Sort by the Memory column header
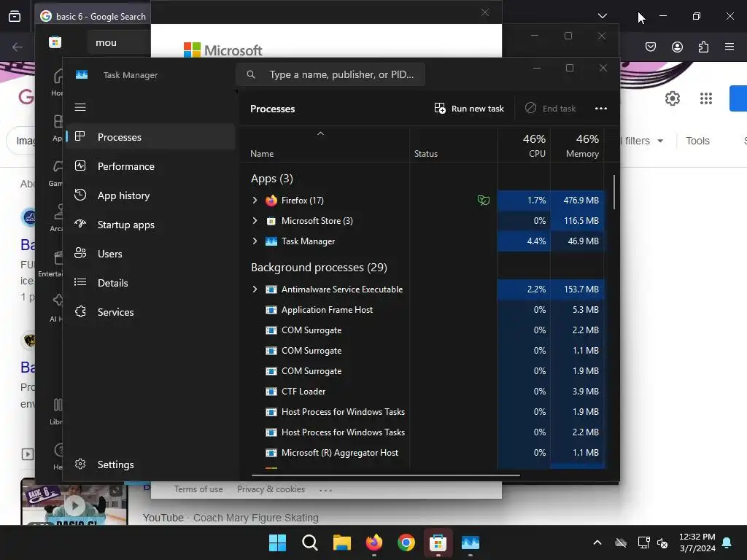747x560 pixels. click(577, 145)
